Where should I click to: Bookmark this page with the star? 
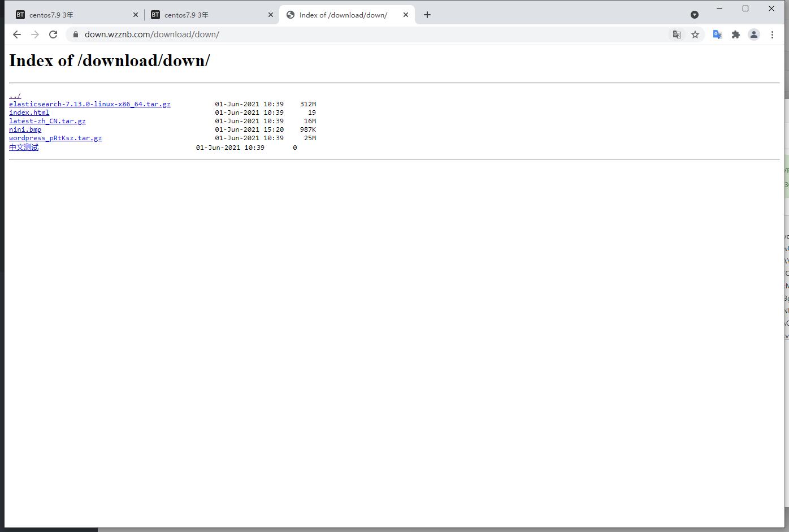(x=695, y=34)
